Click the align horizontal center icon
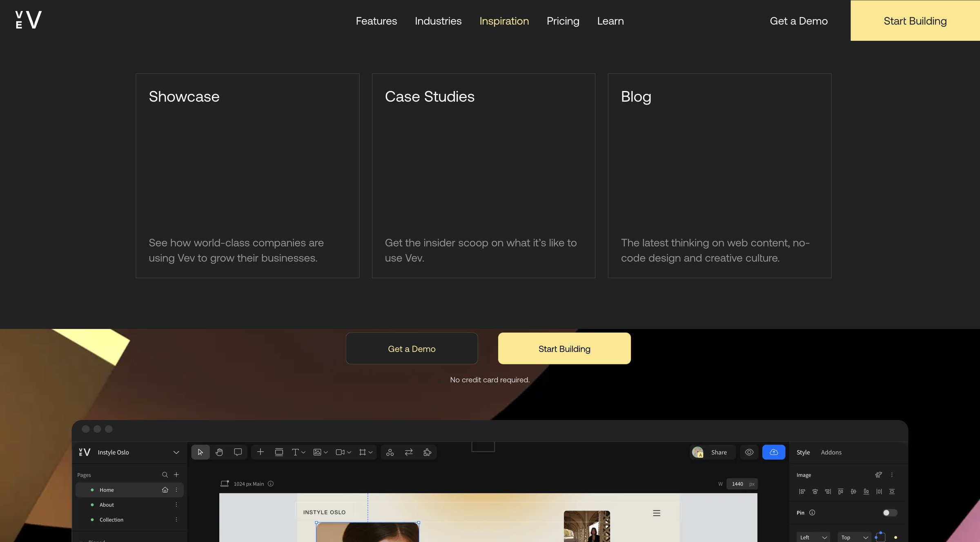 (x=815, y=491)
